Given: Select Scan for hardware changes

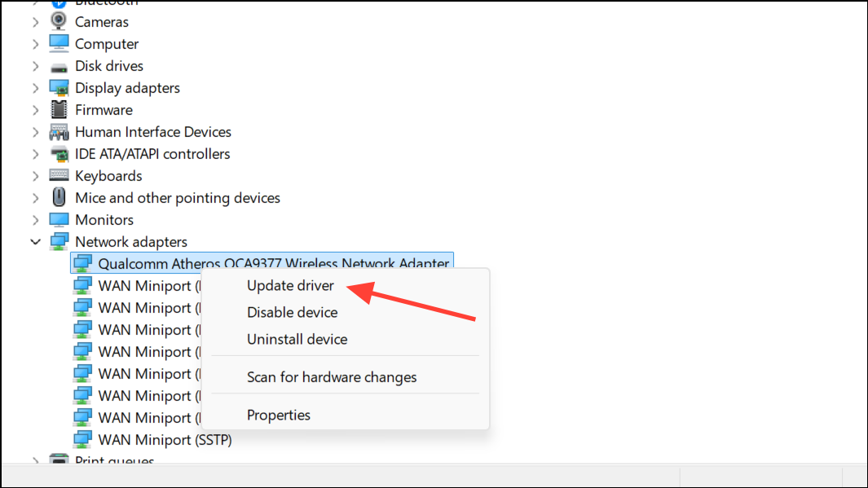Looking at the screenshot, I should (332, 377).
